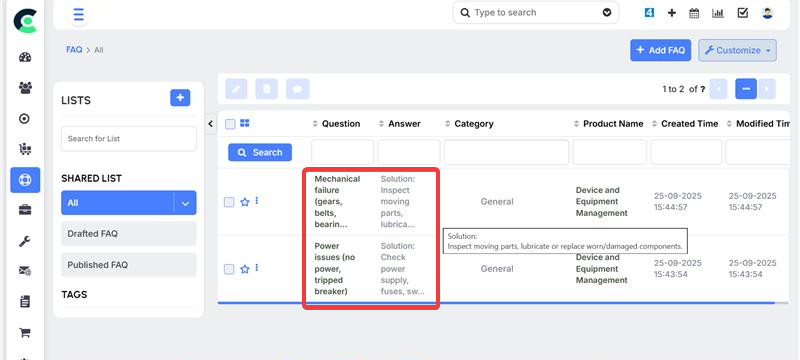The width and height of the screenshot is (800, 360).
Task: Select the Power issues row checkbox
Action: (x=229, y=269)
